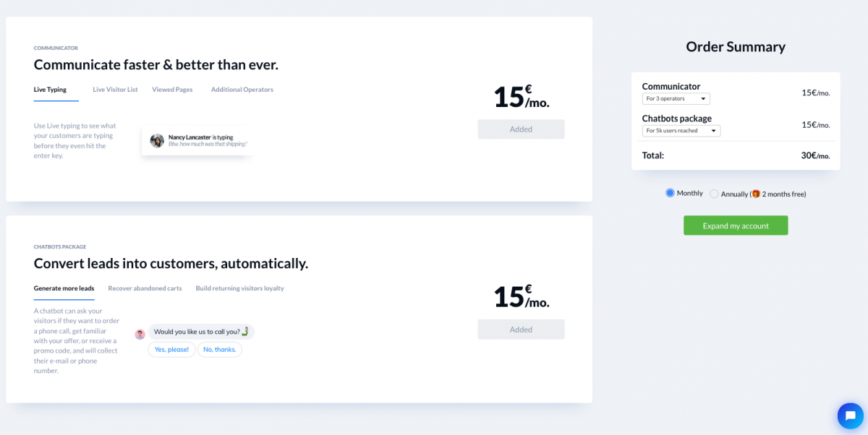The height and width of the screenshot is (435, 868).
Task: Click the 'No, thanks.' chatbot reply
Action: coord(220,350)
